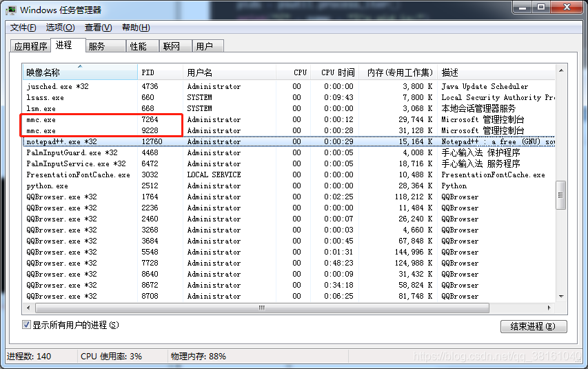Select QQBrowser.exe with PID 5548
This screenshot has height=369, width=588.
(289, 252)
